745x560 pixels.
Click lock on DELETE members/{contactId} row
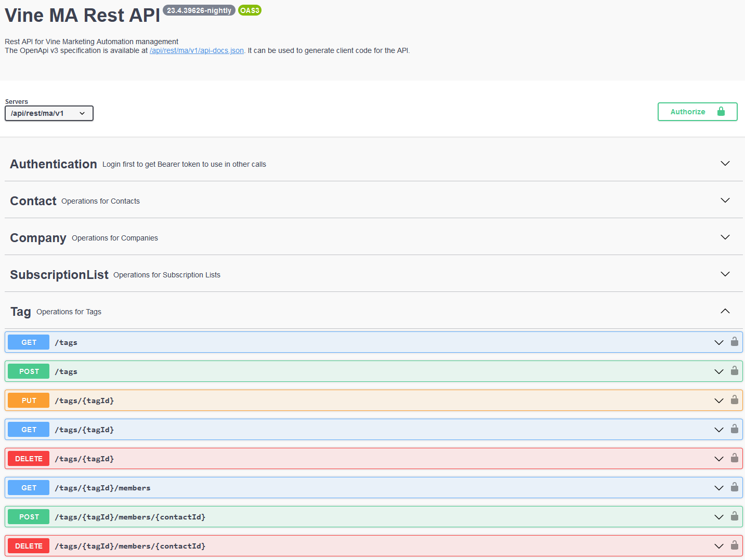734,545
